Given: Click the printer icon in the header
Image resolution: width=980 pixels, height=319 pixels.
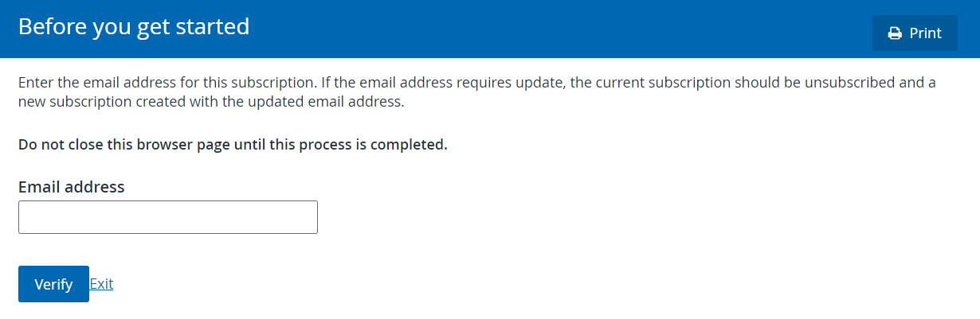Looking at the screenshot, I should (895, 33).
